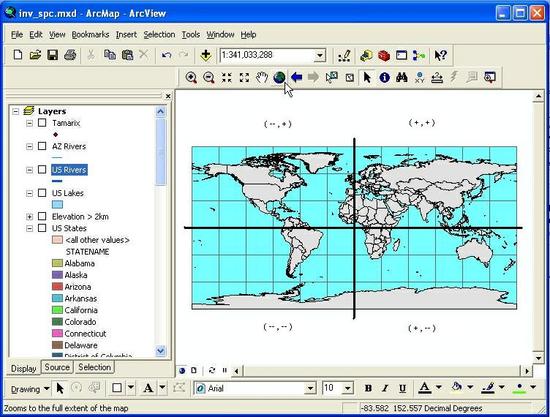550x417 pixels.
Task: Click the Full Extent globe icon
Action: [x=279, y=77]
